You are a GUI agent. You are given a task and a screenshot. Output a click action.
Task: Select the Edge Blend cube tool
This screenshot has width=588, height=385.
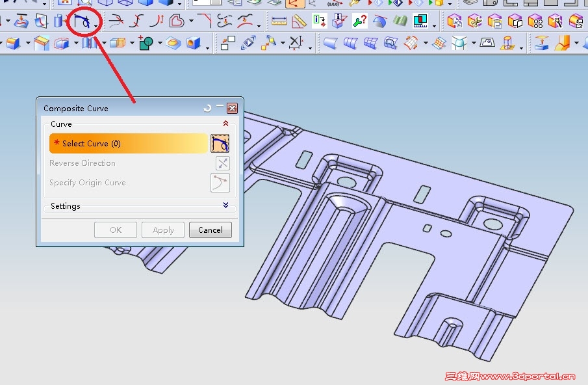(13, 43)
